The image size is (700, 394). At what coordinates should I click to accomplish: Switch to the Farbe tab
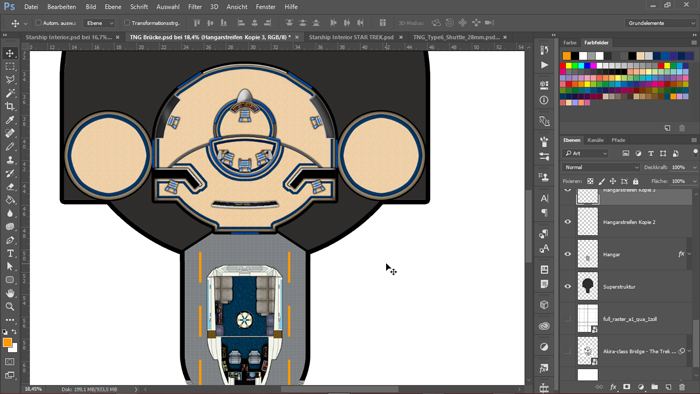(x=570, y=43)
